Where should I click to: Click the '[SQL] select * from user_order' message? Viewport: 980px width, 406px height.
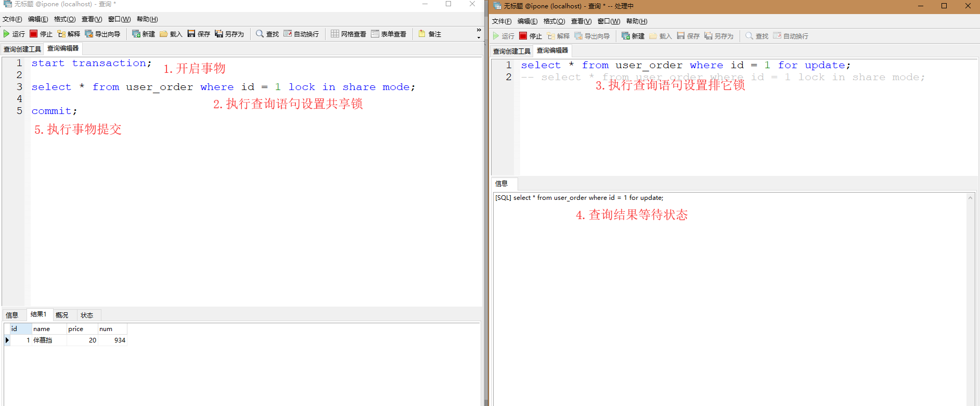(x=579, y=198)
